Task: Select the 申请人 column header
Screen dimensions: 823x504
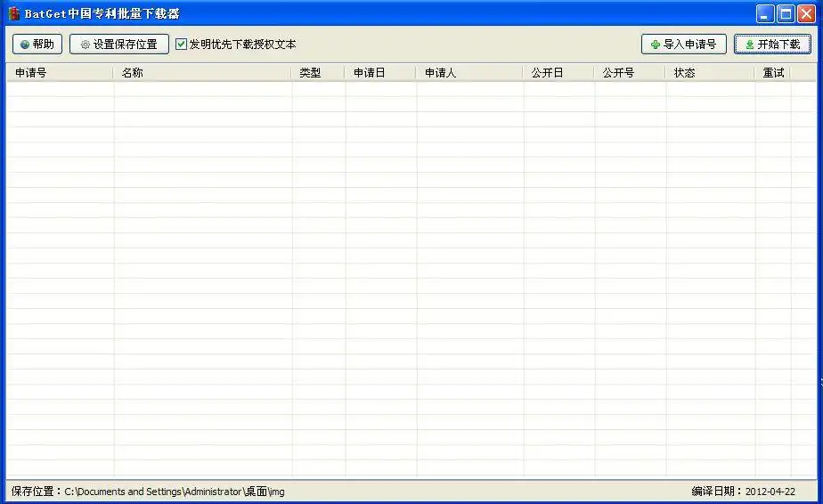Action: 469,72
